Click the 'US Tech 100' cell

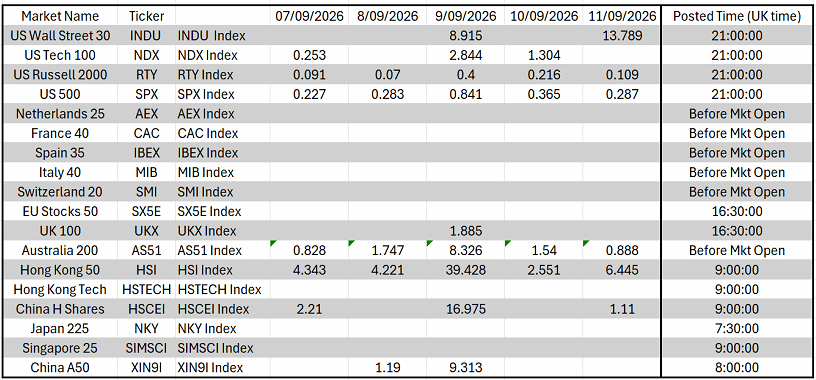[x=59, y=55]
